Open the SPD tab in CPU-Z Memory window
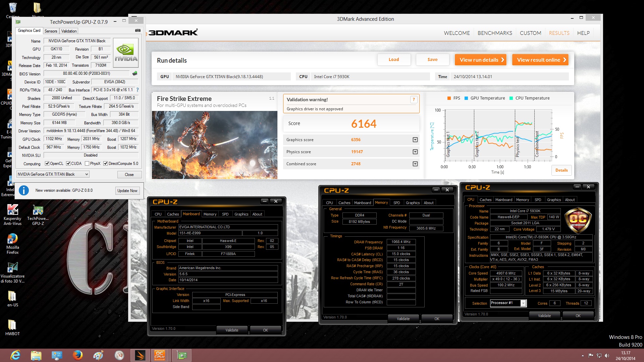This screenshot has height=362, width=644. (396, 203)
